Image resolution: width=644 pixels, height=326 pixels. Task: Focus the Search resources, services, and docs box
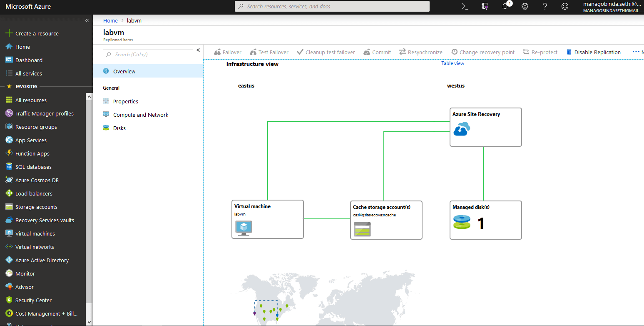click(x=332, y=6)
